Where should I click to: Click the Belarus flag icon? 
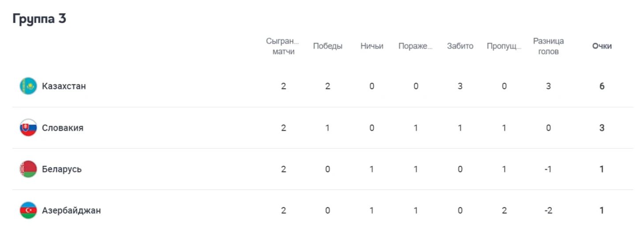coord(28,169)
